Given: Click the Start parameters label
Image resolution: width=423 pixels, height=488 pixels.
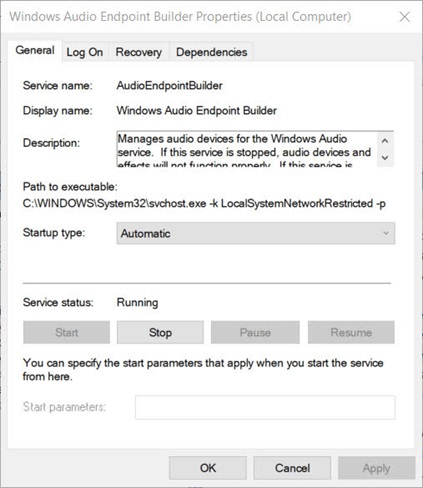Looking at the screenshot, I should pos(64,407).
